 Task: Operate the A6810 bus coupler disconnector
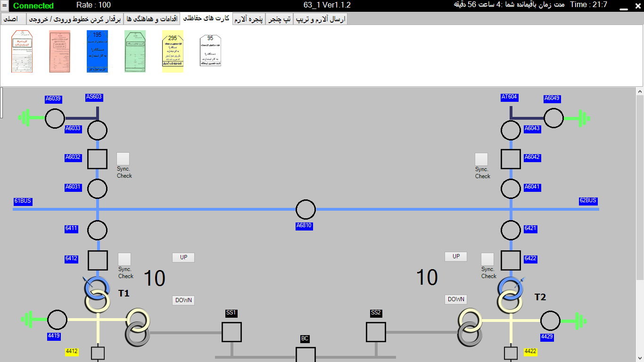click(305, 209)
